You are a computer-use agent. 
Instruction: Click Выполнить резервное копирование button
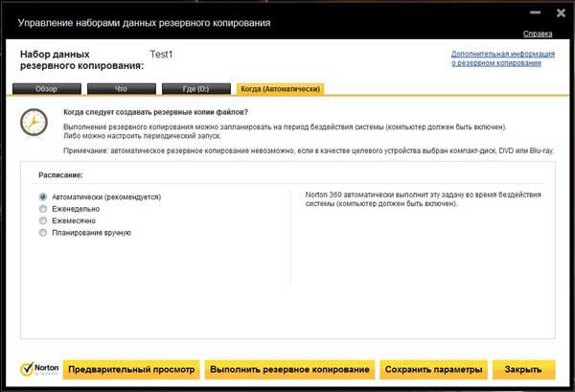coord(289,369)
